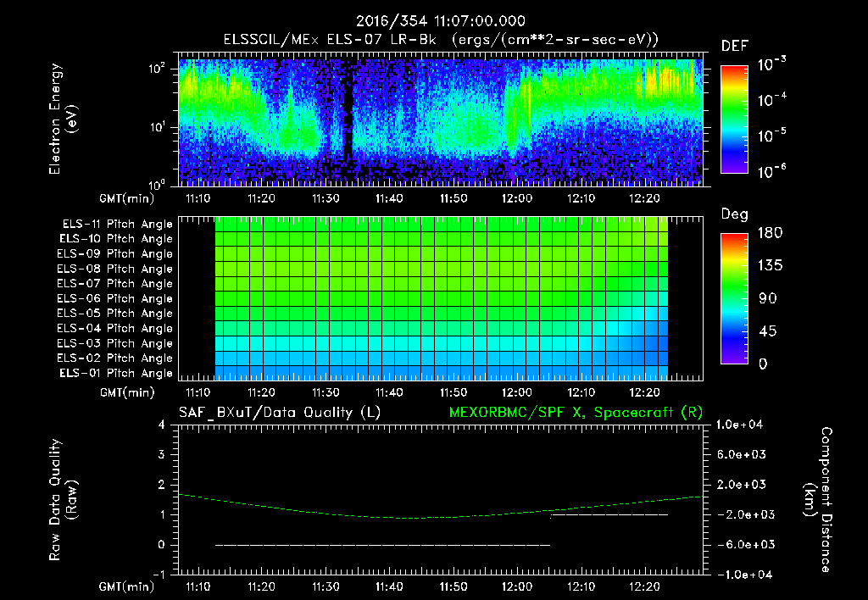This screenshot has width=868, height=600.
Task: Click the 12:00 tick under the electron spectrogram
Action: (x=517, y=198)
